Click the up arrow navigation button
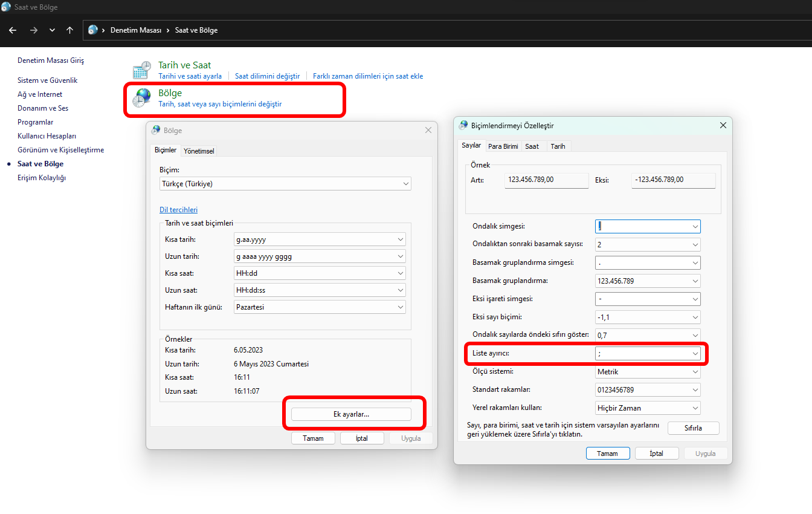This screenshot has height=514, width=812. [x=70, y=30]
